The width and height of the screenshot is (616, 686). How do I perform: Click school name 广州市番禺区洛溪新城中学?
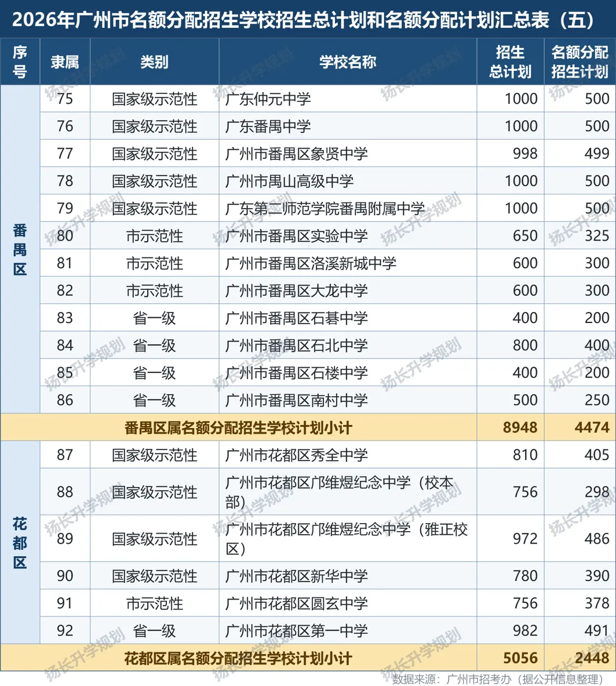point(311,263)
